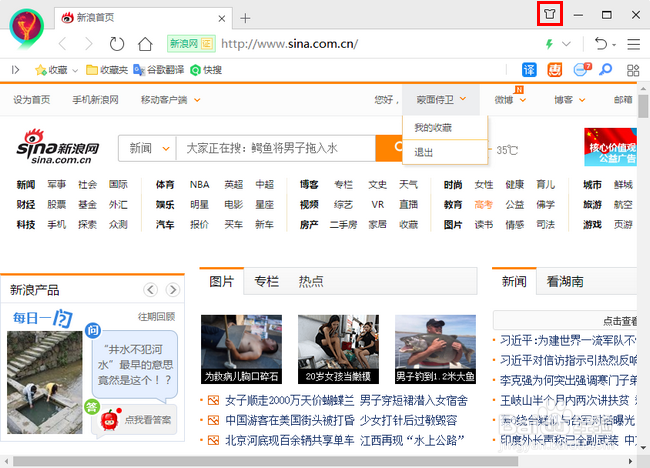
Task: Open the red 高考 link
Action: pos(484,204)
